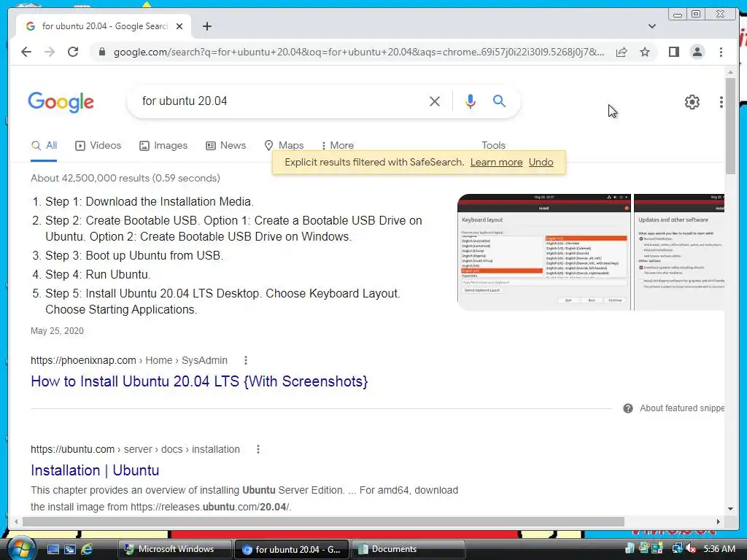Switch to Images results
This screenshot has height=560, width=747.
tap(163, 146)
